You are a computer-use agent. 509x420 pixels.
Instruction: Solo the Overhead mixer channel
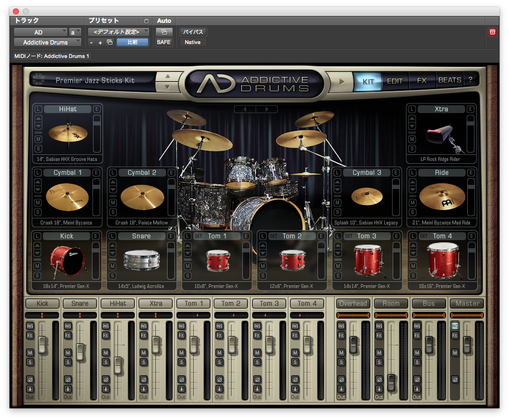tap(341, 362)
